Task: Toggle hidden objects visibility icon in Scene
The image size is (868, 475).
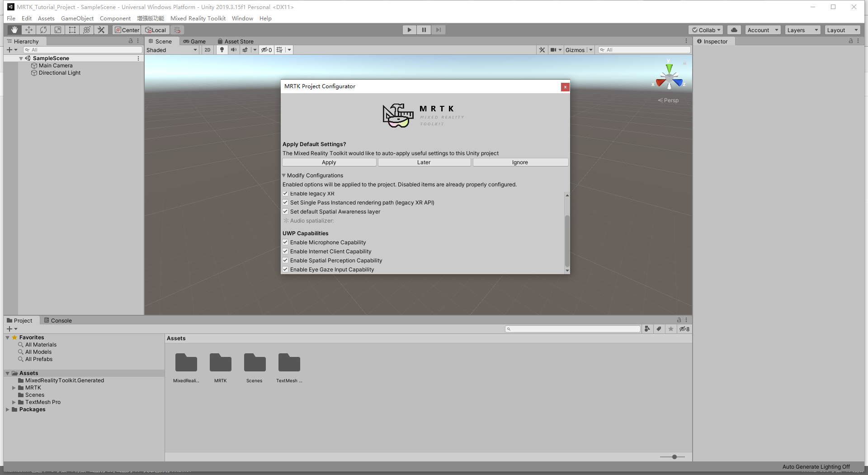Action: [x=266, y=50]
